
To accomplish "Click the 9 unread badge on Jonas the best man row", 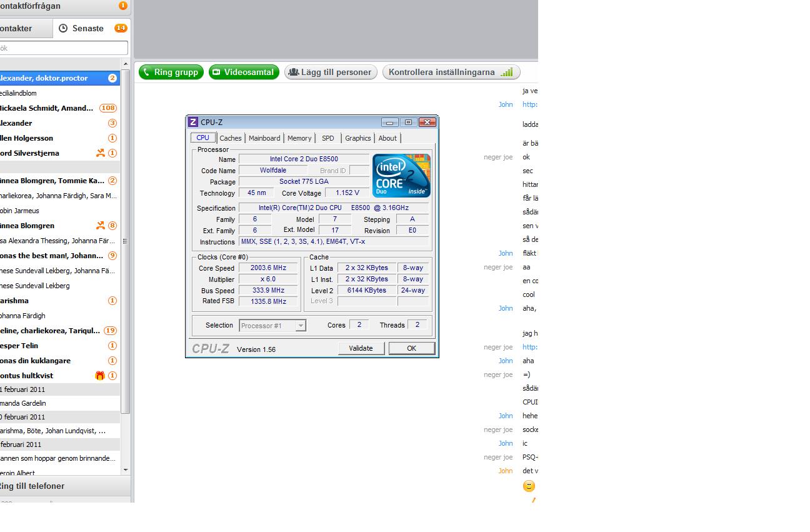I will [x=112, y=256].
